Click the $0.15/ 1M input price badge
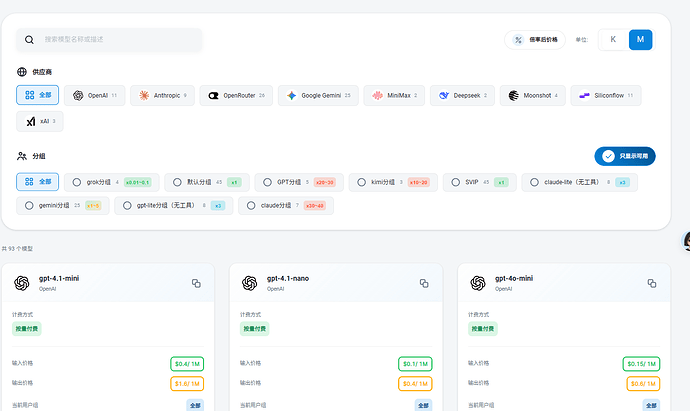This screenshot has width=690, height=411. pyautogui.click(x=642, y=364)
